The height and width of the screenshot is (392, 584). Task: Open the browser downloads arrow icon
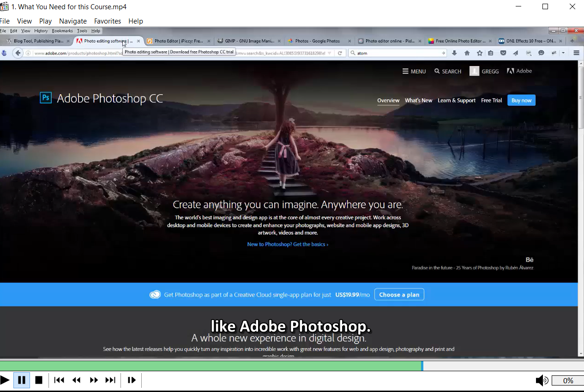click(x=454, y=53)
